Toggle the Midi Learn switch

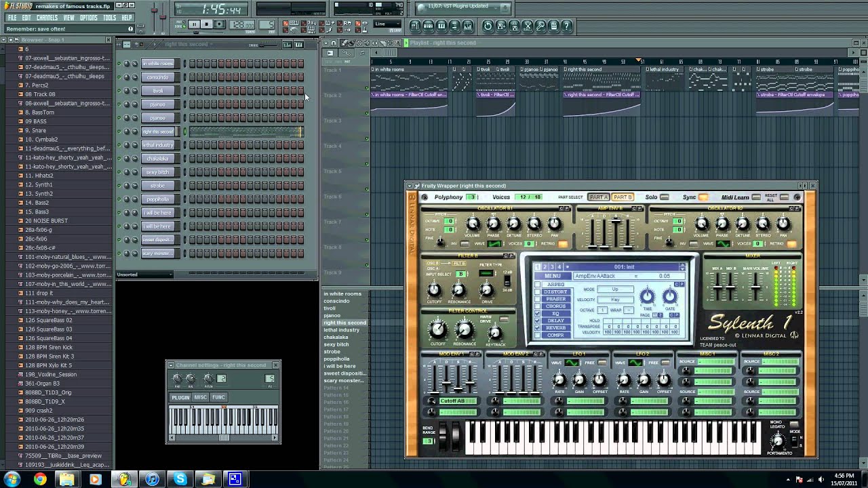click(756, 197)
